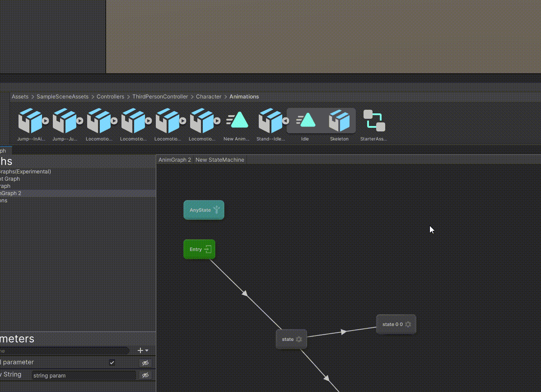The image size is (541, 392).
Task: Select the Skeleton asset icon
Action: pyautogui.click(x=339, y=121)
